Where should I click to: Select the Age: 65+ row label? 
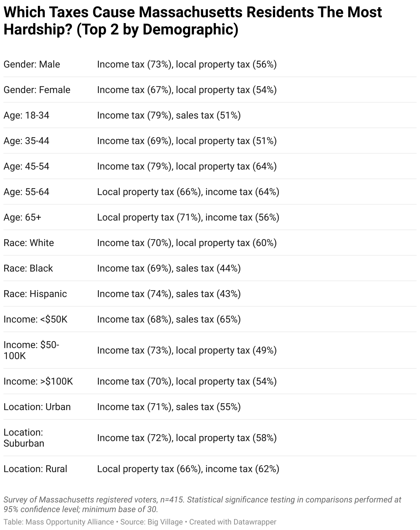coord(22,217)
